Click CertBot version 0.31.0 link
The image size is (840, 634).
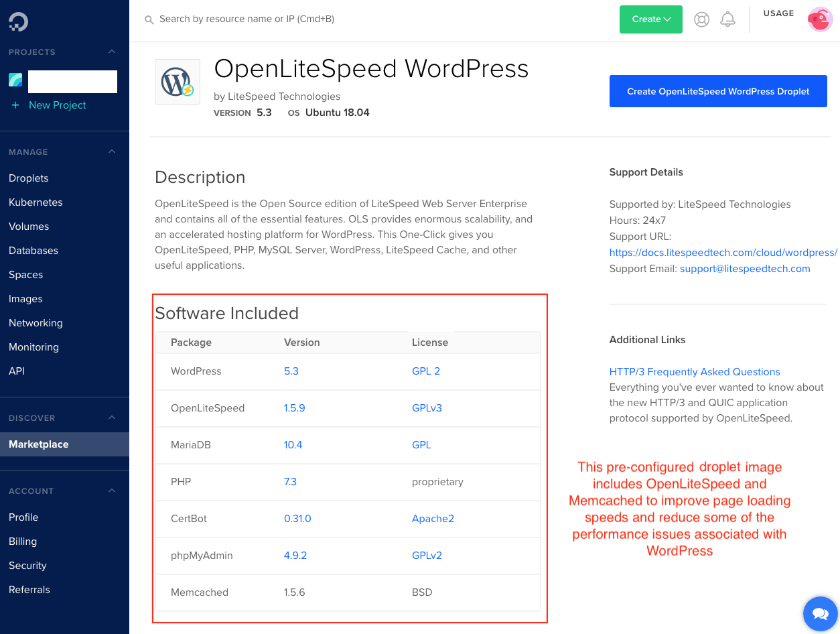297,519
